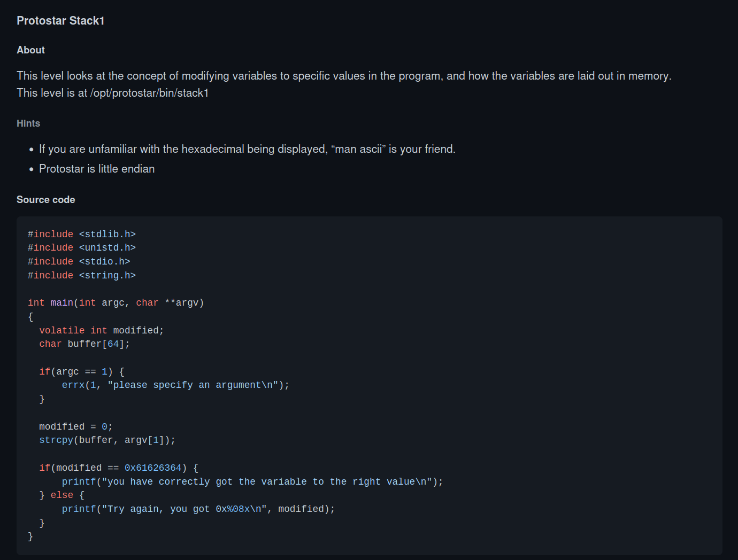Click the line "#include <unistd.h>"
The width and height of the screenshot is (738, 560).
(x=82, y=247)
